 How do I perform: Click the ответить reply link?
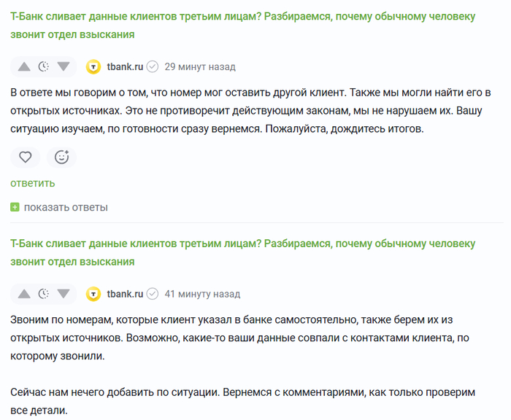33,183
